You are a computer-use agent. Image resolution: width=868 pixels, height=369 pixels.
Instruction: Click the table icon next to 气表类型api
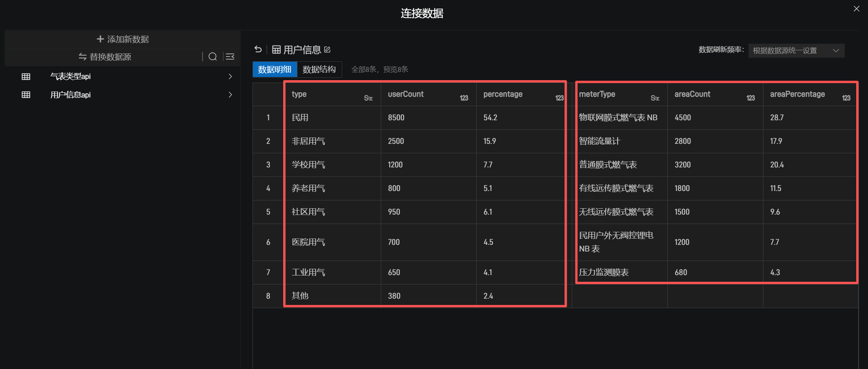[26, 77]
